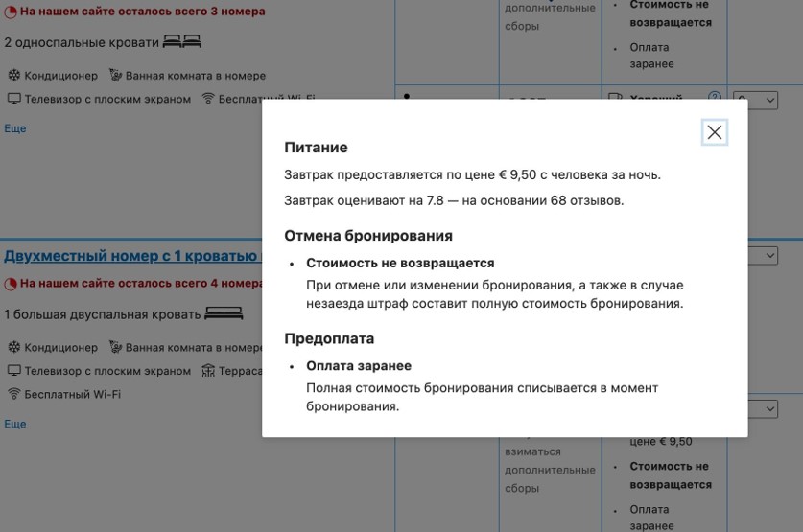Image resolution: width=803 pixels, height=532 pixels.
Task: Click the clock icon beside the 3 rooms left warning
Action: coord(11,12)
